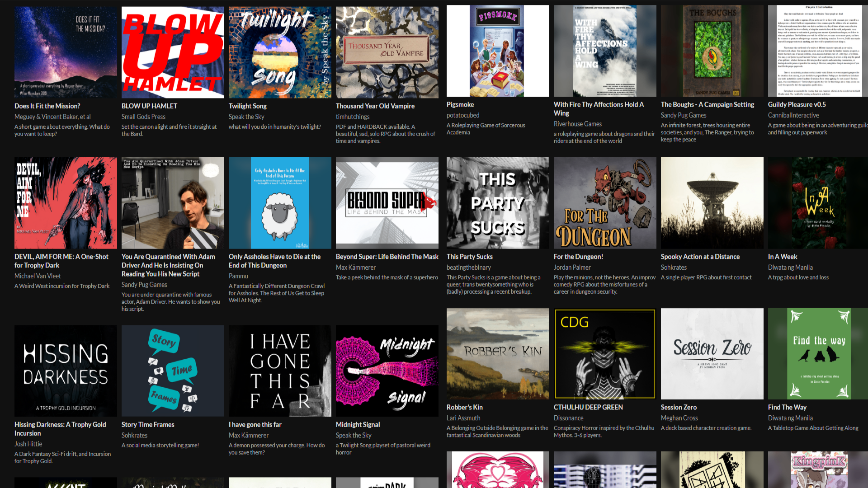Screen dimensions: 868x488
Task: Open Meghan Cross's page under Session Zero
Action: point(679,418)
